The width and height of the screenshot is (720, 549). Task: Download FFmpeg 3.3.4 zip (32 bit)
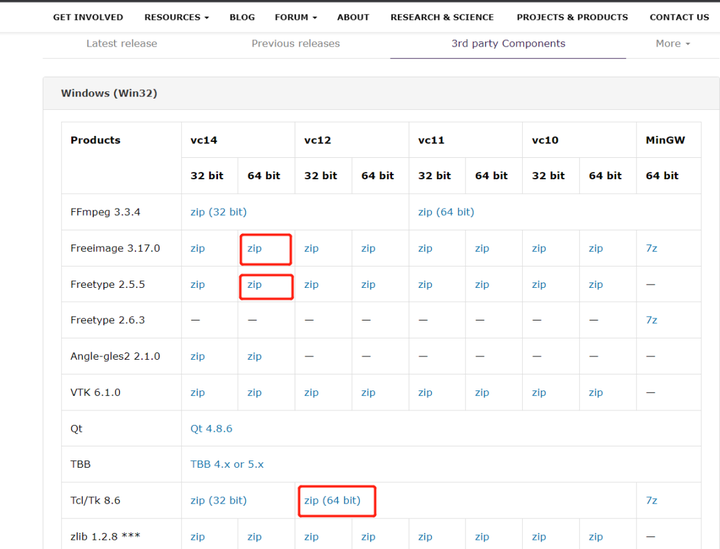tap(218, 212)
